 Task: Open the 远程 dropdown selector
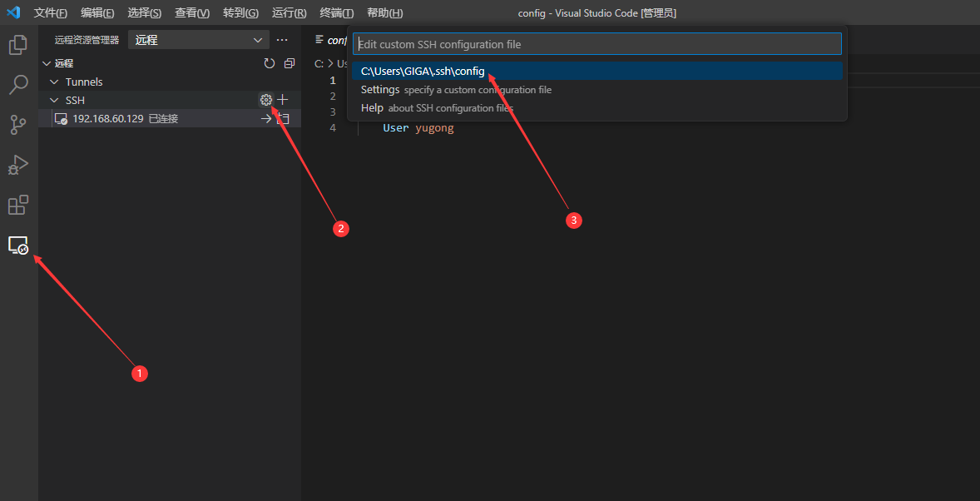click(x=199, y=40)
